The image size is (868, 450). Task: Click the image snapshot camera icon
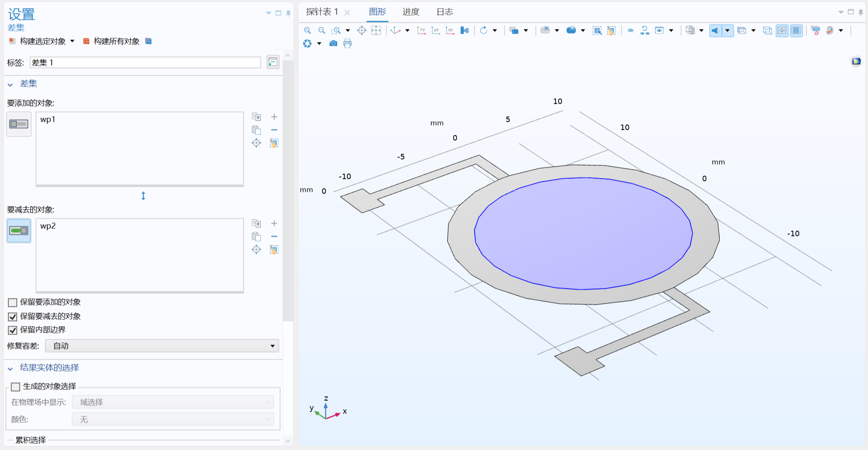(x=333, y=43)
